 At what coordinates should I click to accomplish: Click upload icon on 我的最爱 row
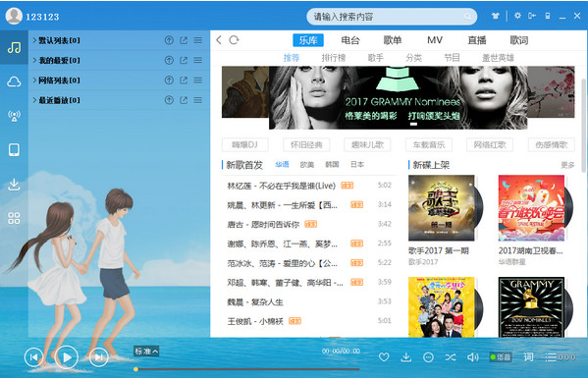pos(169,61)
